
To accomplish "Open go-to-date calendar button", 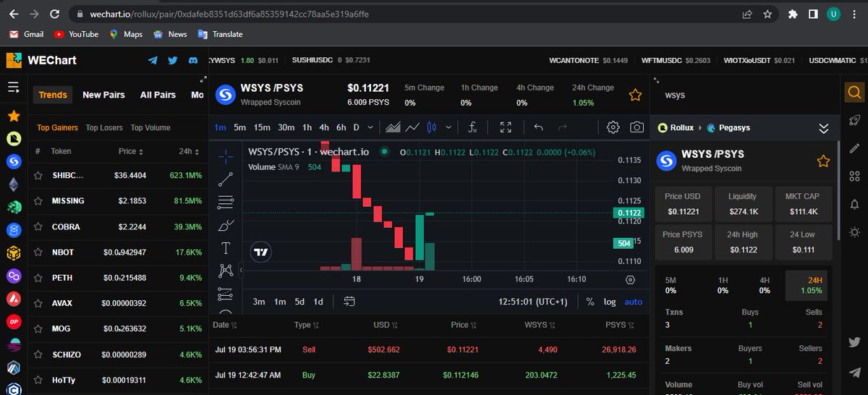I will pyautogui.click(x=349, y=302).
